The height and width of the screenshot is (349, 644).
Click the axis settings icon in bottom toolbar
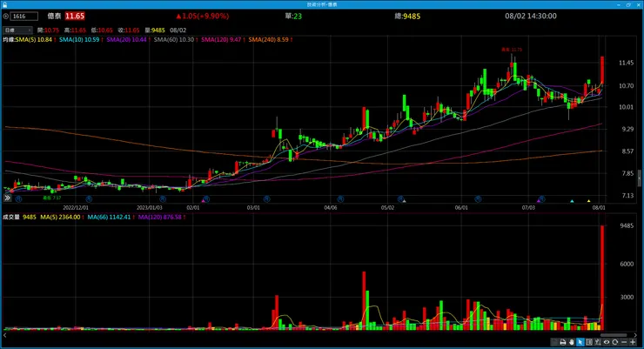598,342
